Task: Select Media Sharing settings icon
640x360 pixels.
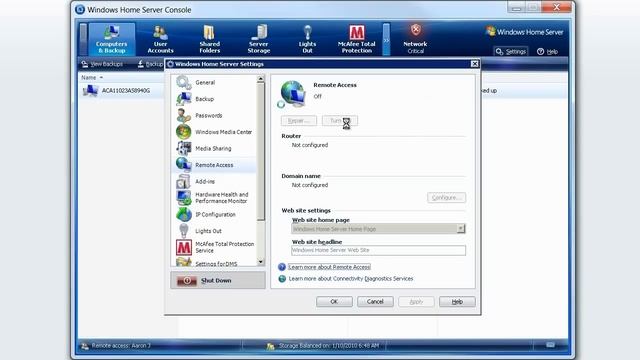Action: pos(184,148)
